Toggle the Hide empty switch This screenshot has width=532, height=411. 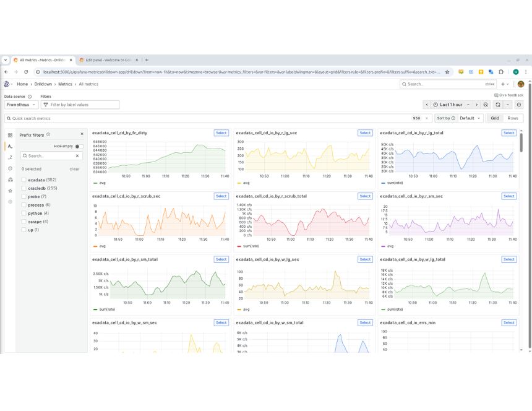(x=79, y=146)
